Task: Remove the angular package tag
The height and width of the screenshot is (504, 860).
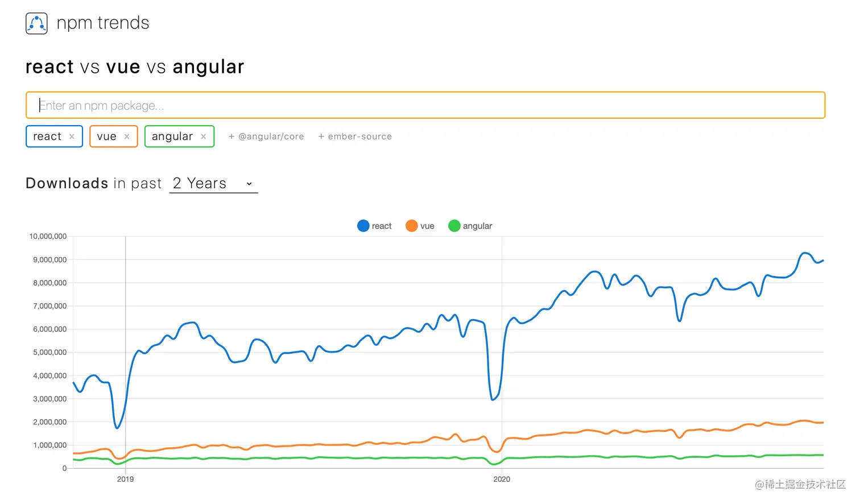Action: click(203, 137)
